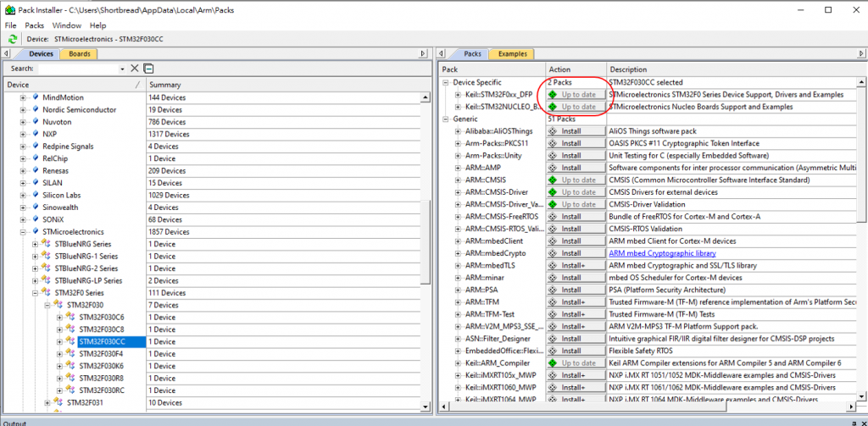Sort by the Device column header
Image resolution: width=868 pixels, height=426 pixels.
tap(75, 85)
